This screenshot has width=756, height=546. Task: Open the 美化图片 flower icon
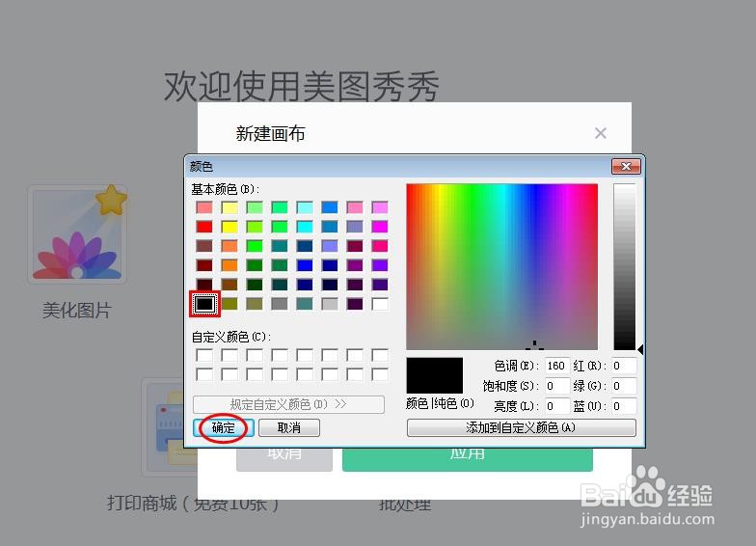[77, 234]
